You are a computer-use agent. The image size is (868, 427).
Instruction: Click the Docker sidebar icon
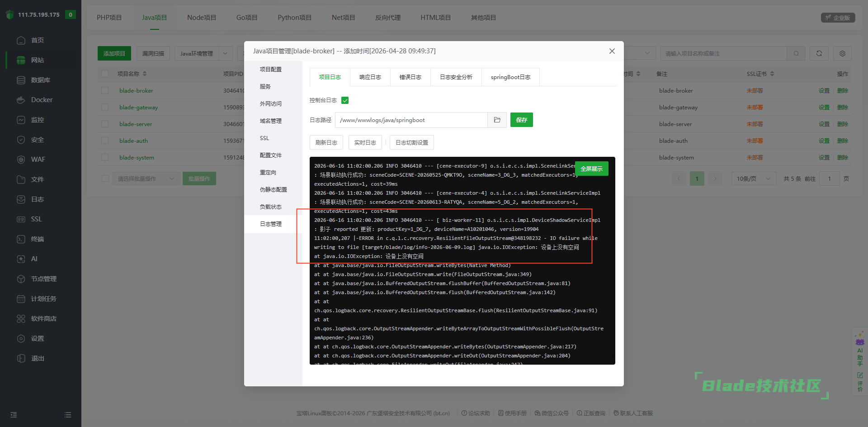pos(21,100)
